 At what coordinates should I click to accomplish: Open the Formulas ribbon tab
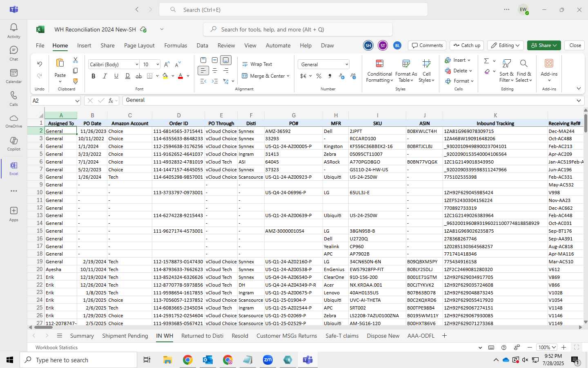pos(176,45)
